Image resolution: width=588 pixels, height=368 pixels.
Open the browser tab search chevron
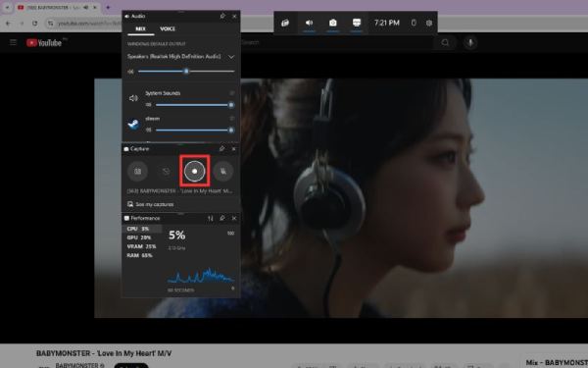(x=7, y=7)
